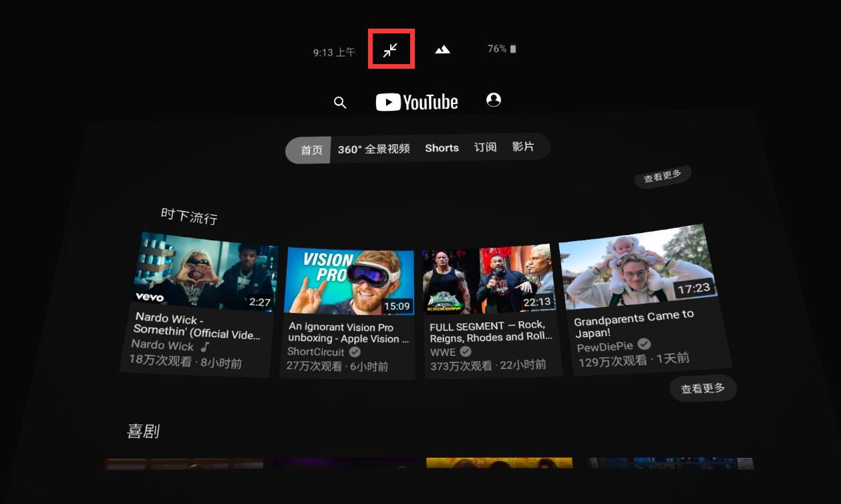
Task: Click the title "An ignorant Vision Pro unboxing"
Action: pyautogui.click(x=349, y=332)
